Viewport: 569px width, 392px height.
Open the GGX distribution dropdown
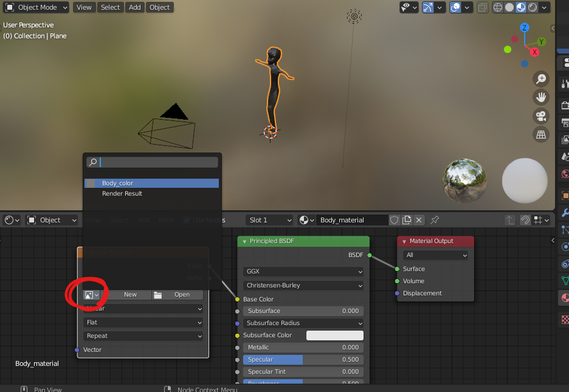point(303,271)
